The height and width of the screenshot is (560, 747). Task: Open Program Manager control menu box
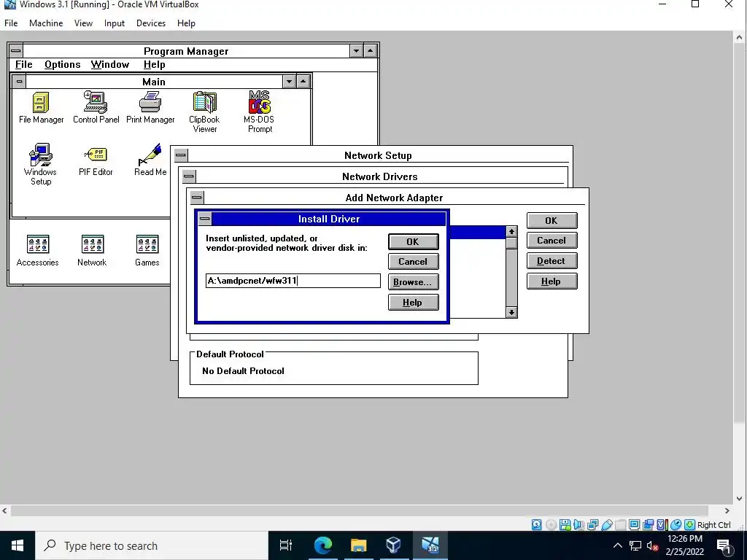16,51
